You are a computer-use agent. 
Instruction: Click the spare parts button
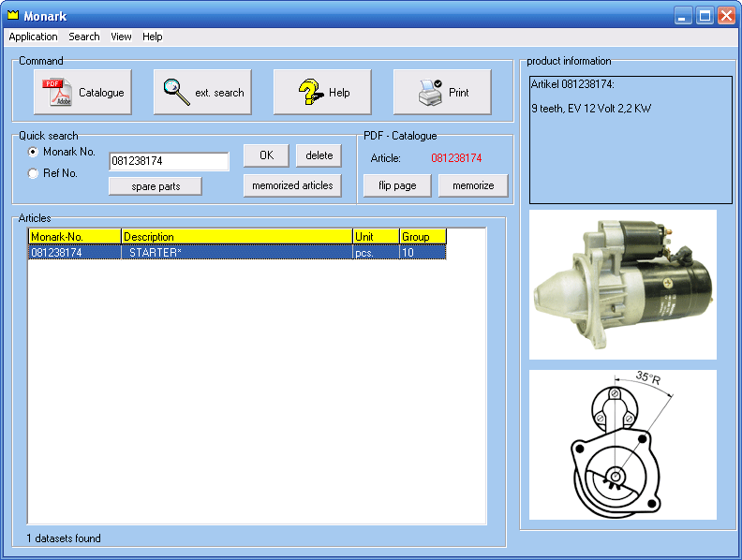156,186
